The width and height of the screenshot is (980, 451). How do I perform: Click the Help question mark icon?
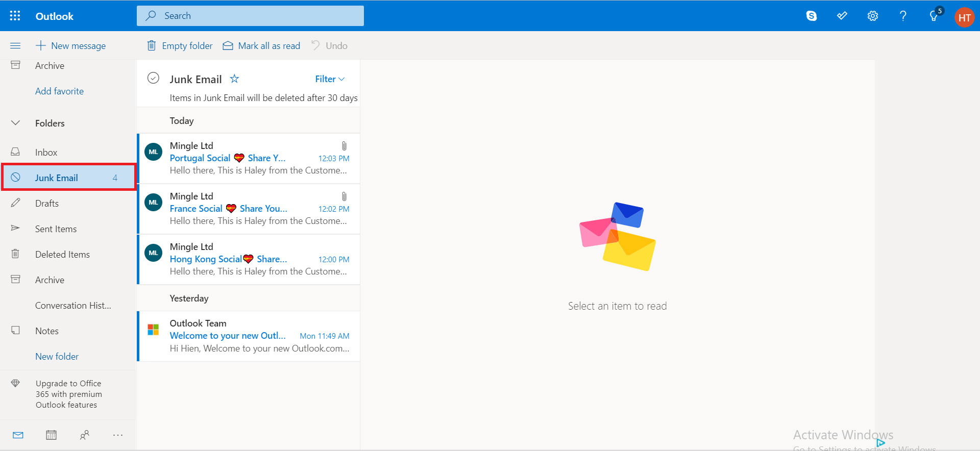coord(903,16)
